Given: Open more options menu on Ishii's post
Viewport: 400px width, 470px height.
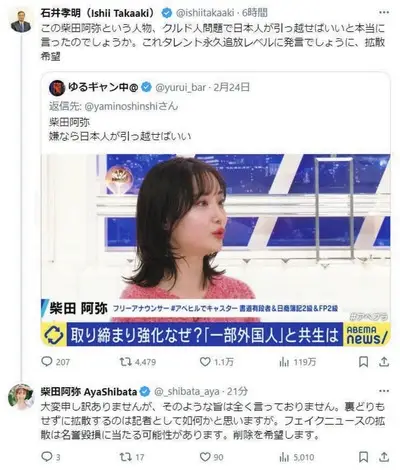Looking at the screenshot, I should 384,12.
